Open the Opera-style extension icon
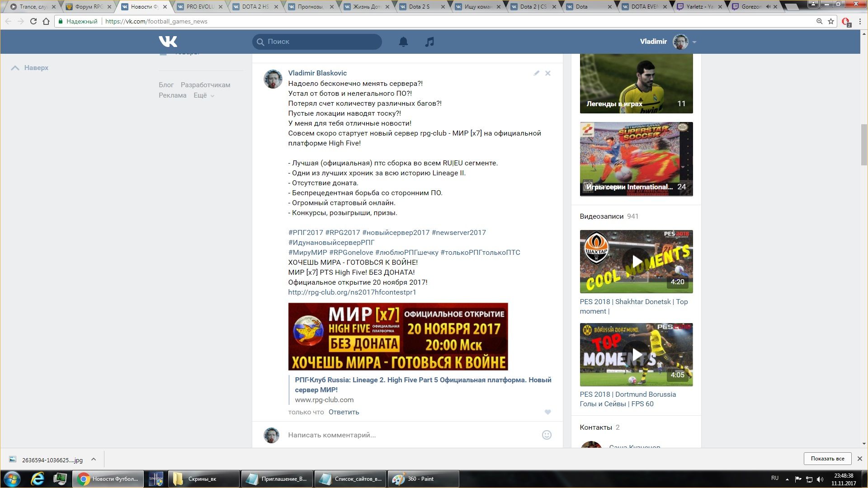Image resolution: width=868 pixels, height=488 pixels. point(846,22)
